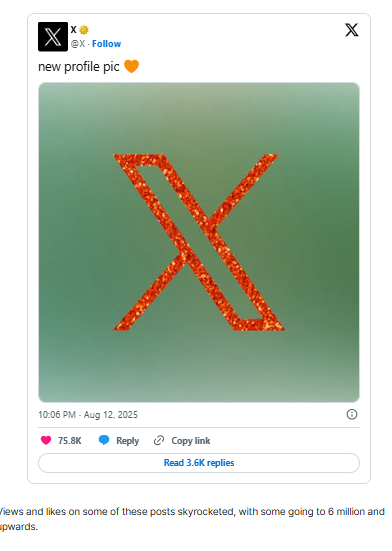Click the Reply text label
Image resolution: width=392 pixels, height=551 pixels.
click(128, 441)
